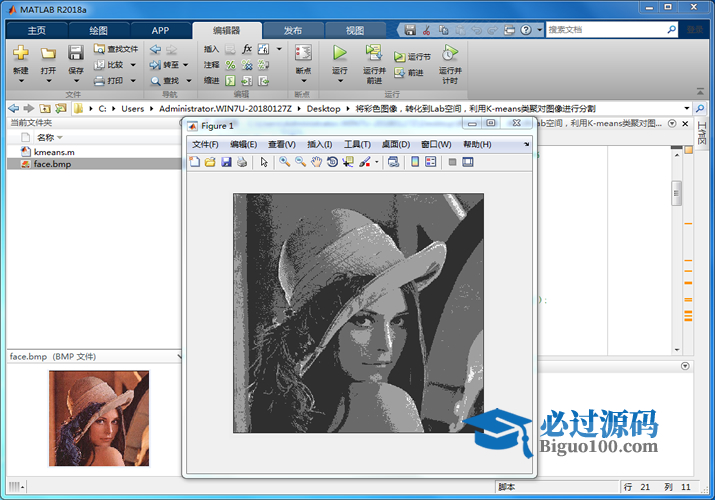Open the Figure 1 插入(I) menu
This screenshot has height=500, width=715.
(x=320, y=144)
